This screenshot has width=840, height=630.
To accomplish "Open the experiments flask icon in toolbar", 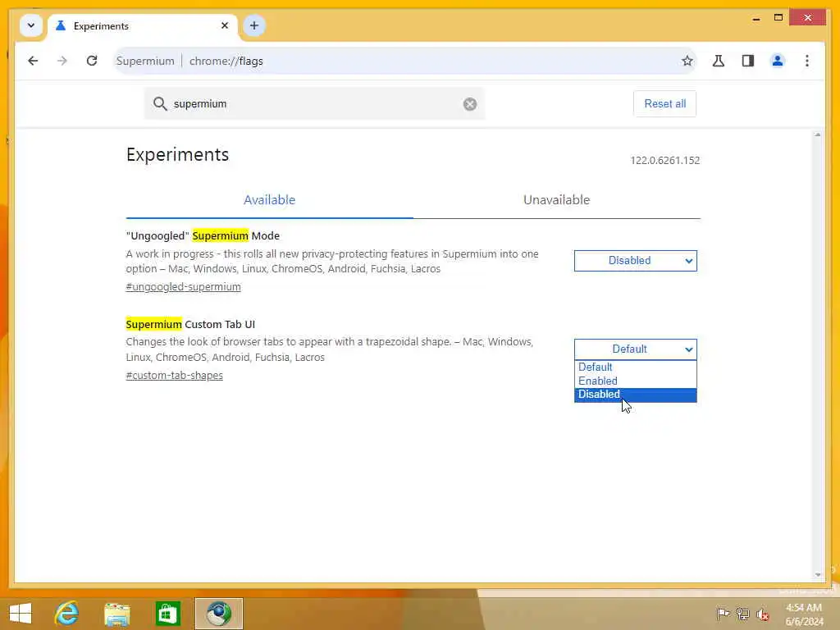I will 719,61.
